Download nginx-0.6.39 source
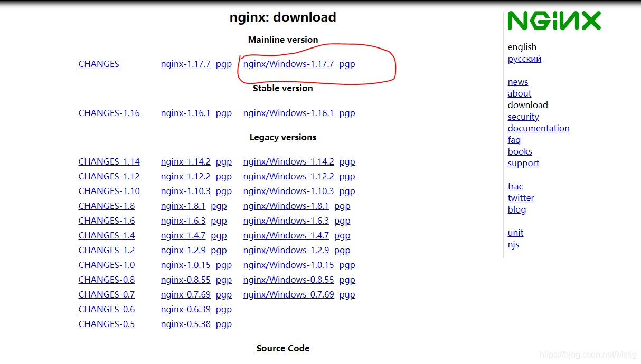Viewport: 641px width, 364px height. [x=185, y=309]
